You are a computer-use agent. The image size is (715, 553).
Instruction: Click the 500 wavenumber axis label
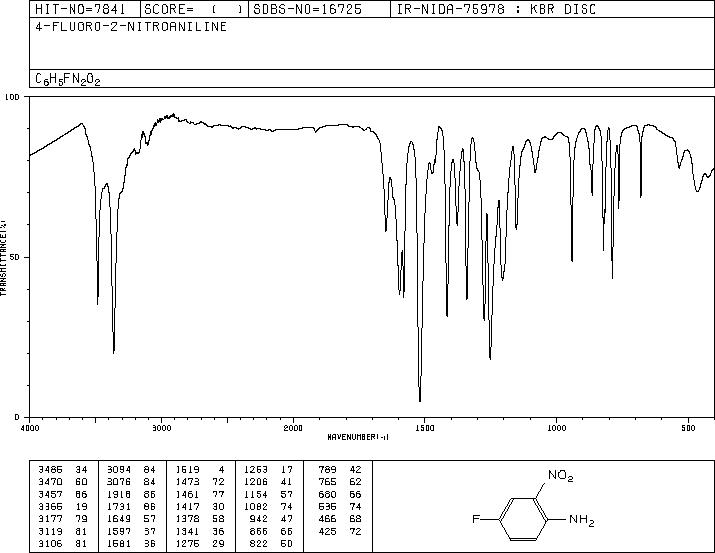click(x=689, y=428)
